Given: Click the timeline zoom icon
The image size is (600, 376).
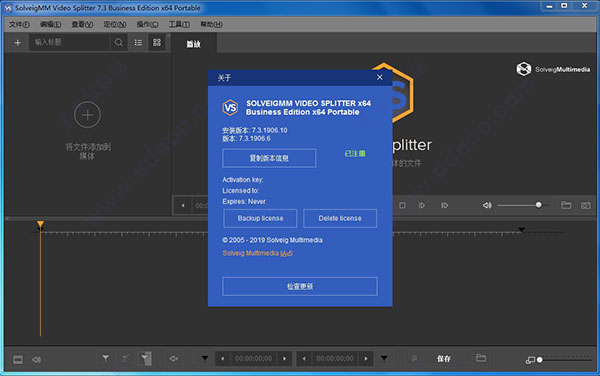Looking at the screenshot, I should tap(530, 360).
